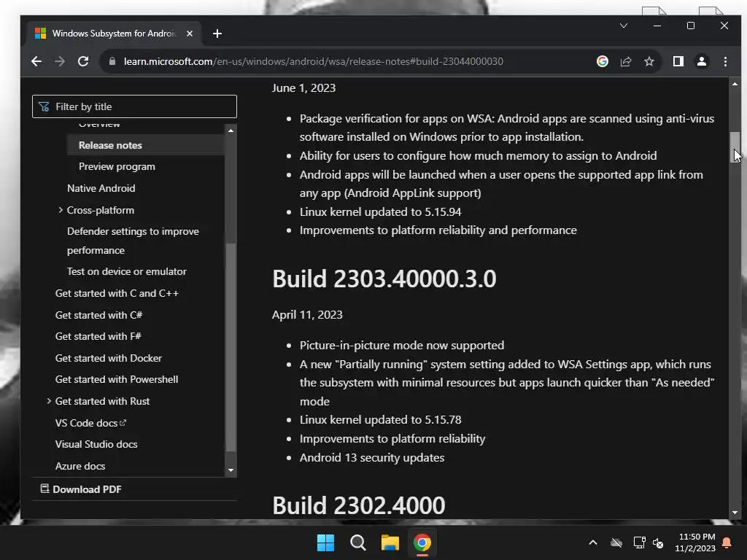Open Get started with Powershell
This screenshot has height=560, width=747.
117,379
